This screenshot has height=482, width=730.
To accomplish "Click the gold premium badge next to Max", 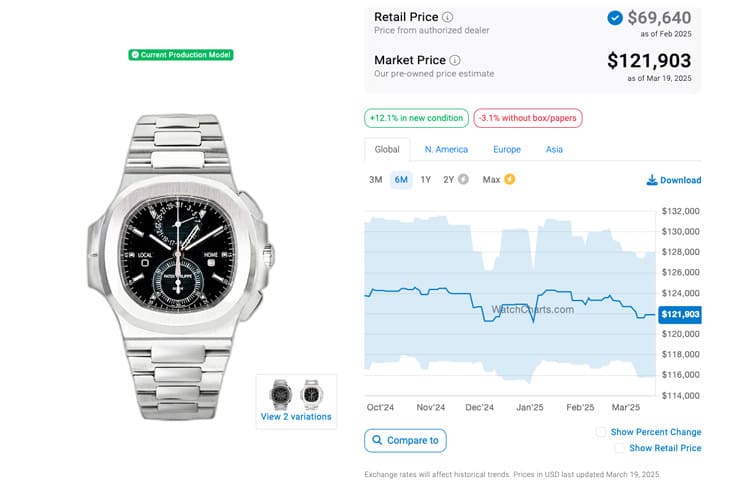I will (x=510, y=179).
